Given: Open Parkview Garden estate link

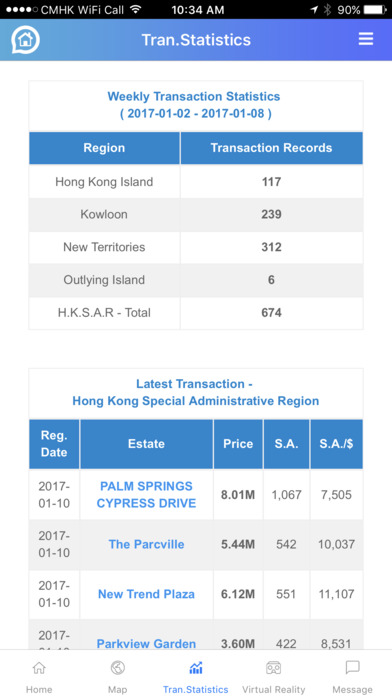Looking at the screenshot, I should pos(147,644).
